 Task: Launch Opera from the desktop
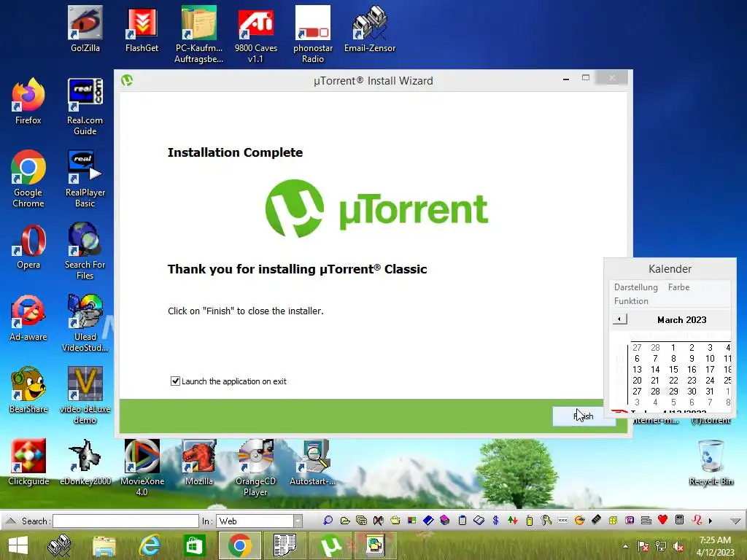(28, 246)
